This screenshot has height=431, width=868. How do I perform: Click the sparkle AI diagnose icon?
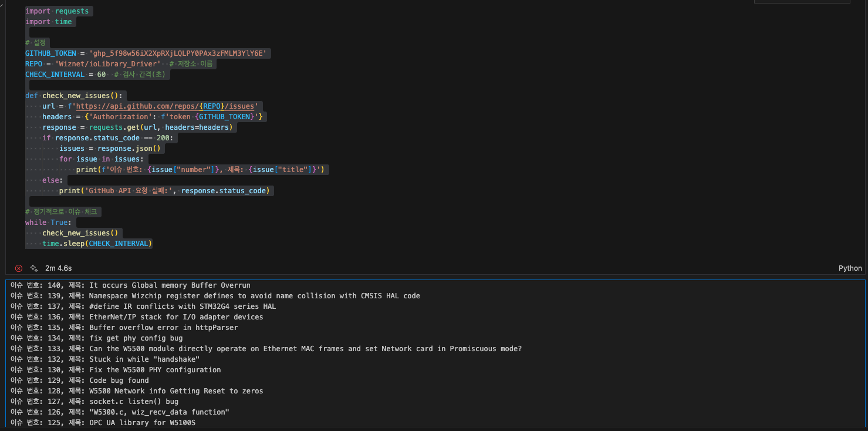point(34,268)
